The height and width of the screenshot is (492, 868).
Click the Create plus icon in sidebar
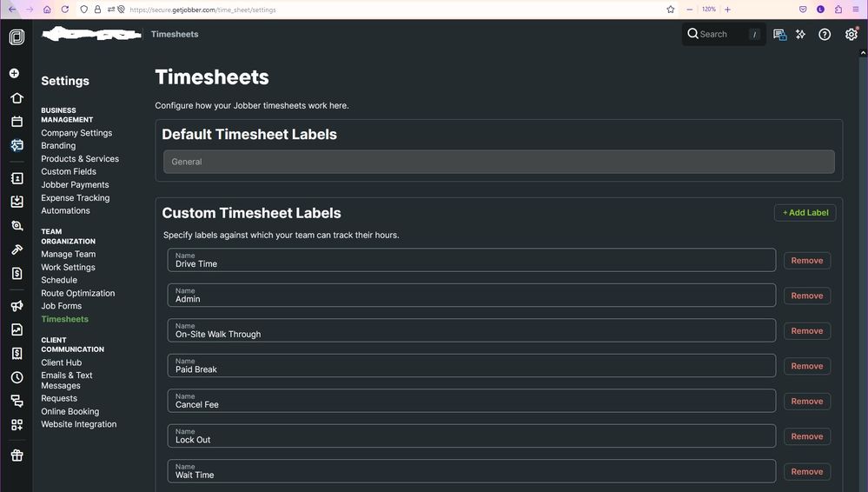pos(15,73)
